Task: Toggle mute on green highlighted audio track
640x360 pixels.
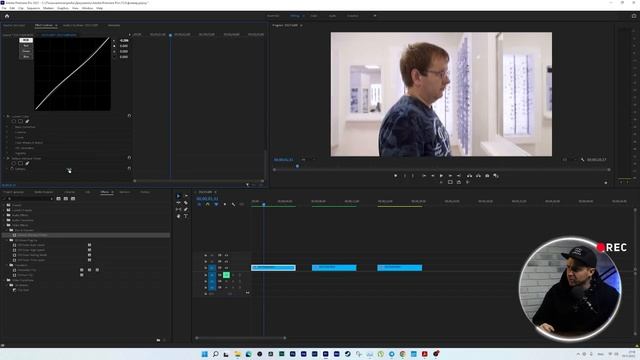Action: (x=226, y=275)
